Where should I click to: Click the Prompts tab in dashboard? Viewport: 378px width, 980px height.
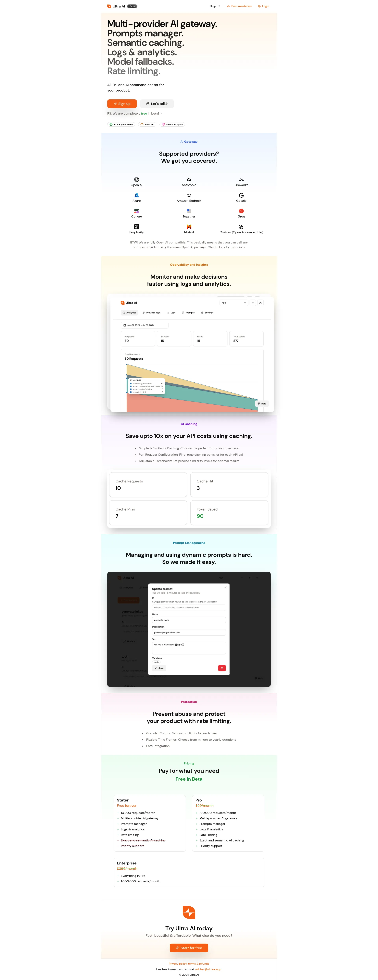tap(192, 314)
